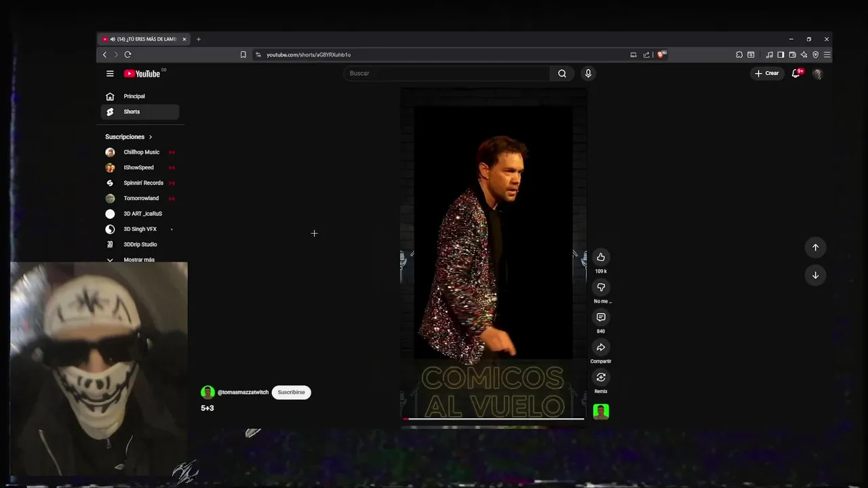
Task: Like the Short with thumbs up
Action: (601, 257)
